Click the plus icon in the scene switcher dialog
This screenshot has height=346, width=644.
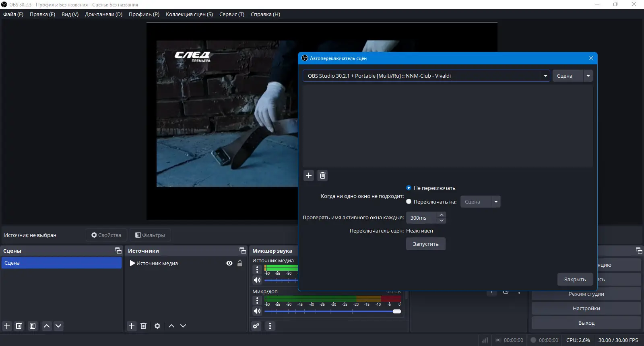point(309,175)
